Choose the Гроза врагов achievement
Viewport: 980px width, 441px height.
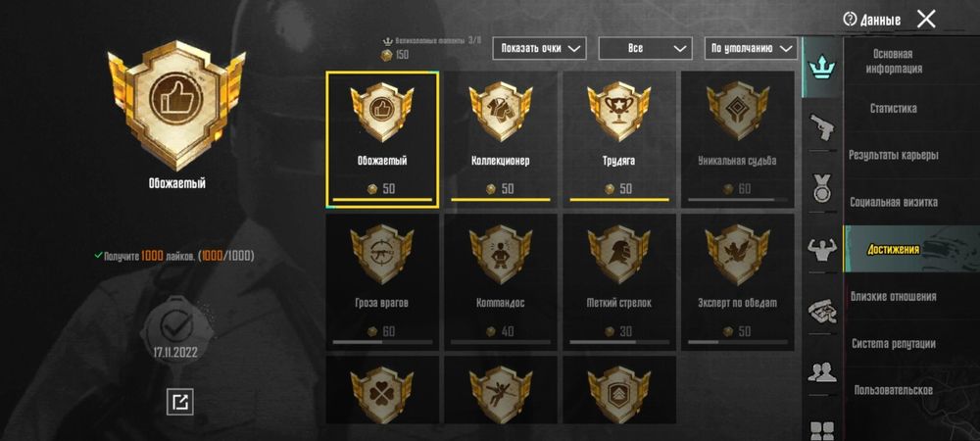pyautogui.click(x=382, y=281)
